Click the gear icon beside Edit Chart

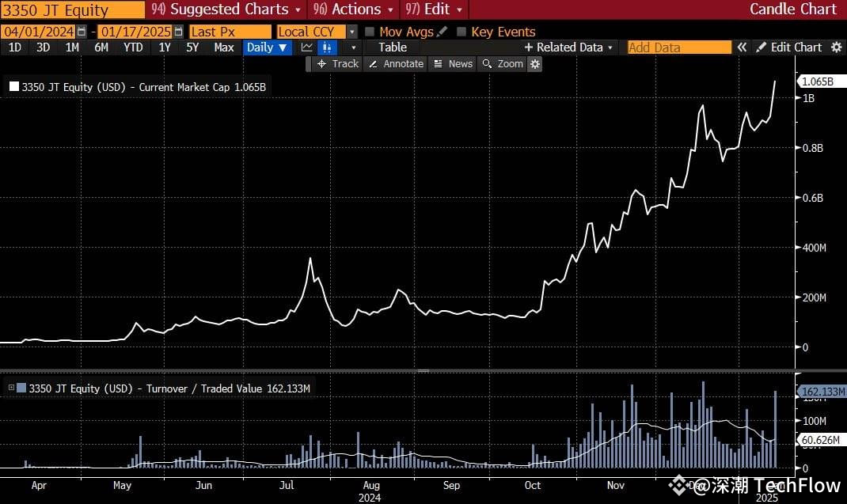837,47
